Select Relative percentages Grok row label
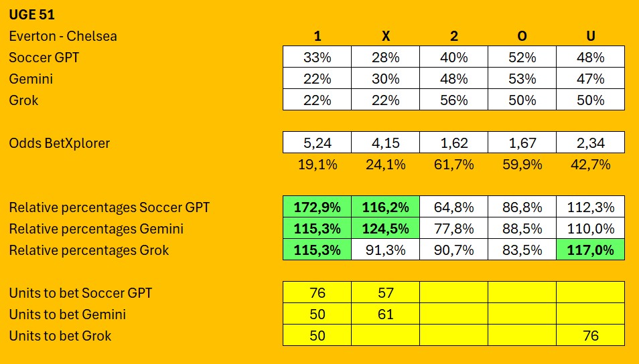Viewport: 639px width, 364px height. click(x=89, y=250)
